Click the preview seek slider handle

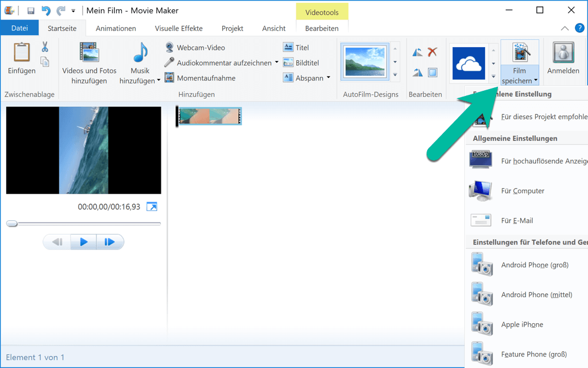click(12, 224)
